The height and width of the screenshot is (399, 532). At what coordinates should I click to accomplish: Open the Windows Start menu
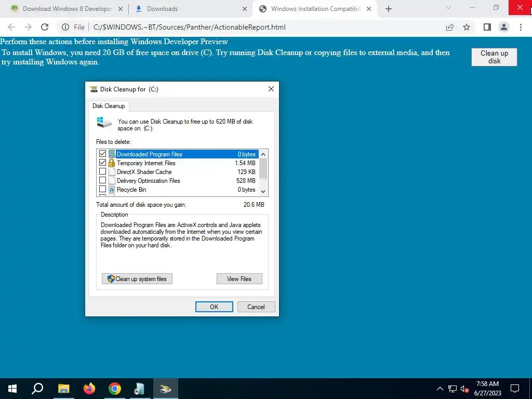[x=12, y=389]
